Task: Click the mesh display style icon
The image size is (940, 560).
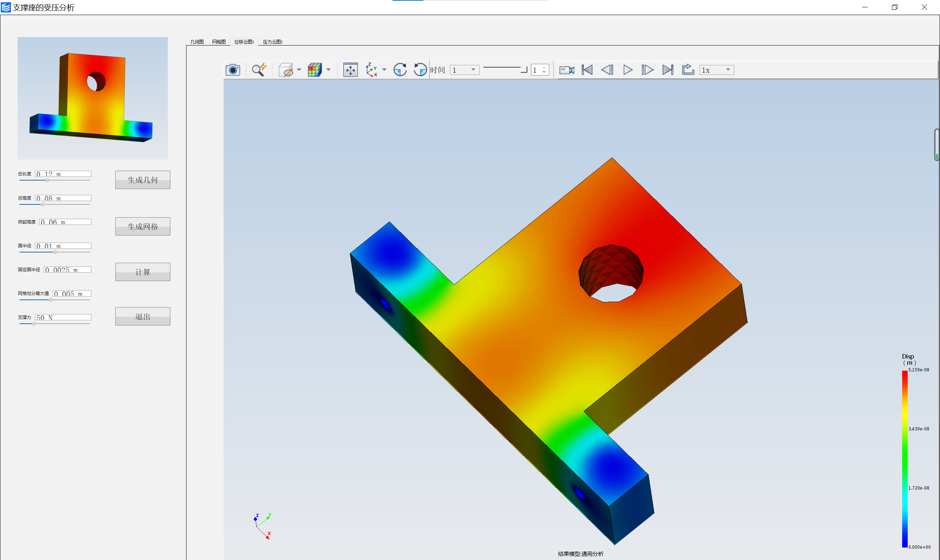Action: click(x=315, y=70)
